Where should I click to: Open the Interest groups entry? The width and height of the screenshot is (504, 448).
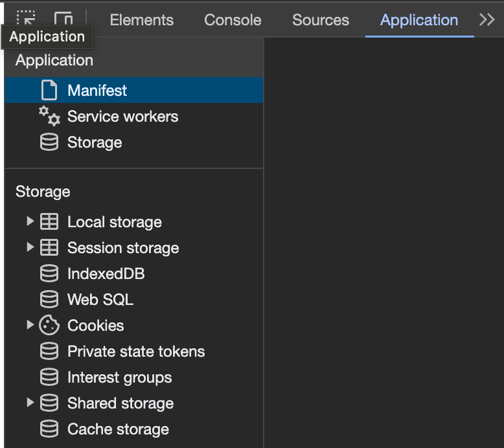119,377
